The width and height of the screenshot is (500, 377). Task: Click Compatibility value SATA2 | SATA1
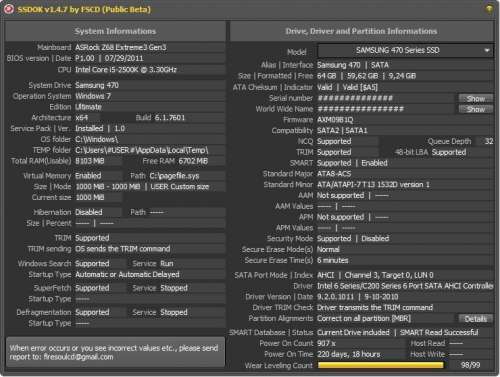tap(342, 131)
